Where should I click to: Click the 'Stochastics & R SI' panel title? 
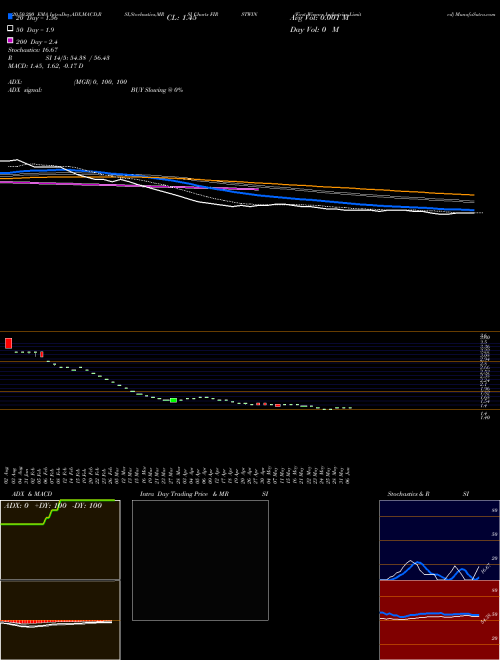tap(428, 494)
